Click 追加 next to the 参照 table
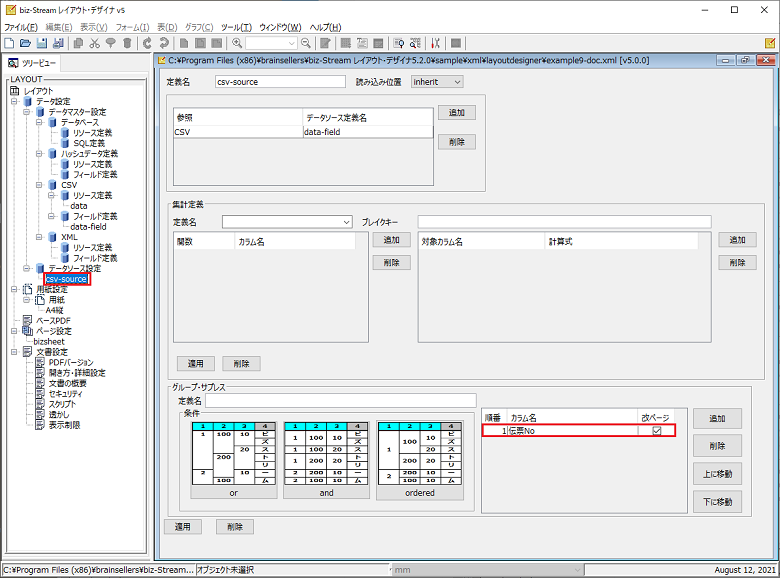Image resolution: width=780 pixels, height=578 pixels. tap(457, 112)
